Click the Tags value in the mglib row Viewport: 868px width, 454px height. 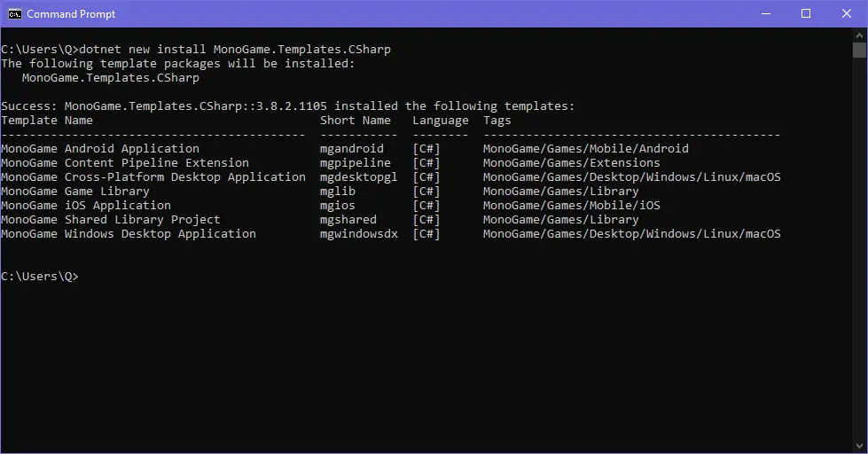pos(560,192)
